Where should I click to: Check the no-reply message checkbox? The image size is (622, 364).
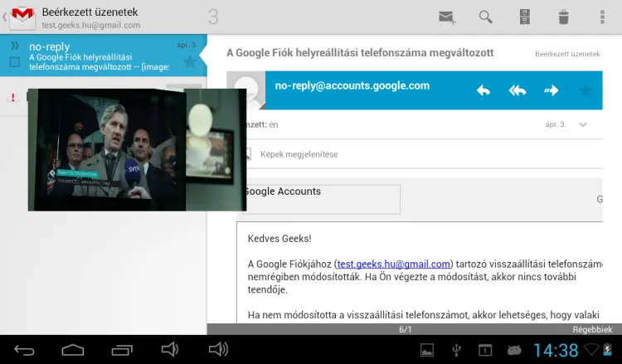(x=14, y=62)
